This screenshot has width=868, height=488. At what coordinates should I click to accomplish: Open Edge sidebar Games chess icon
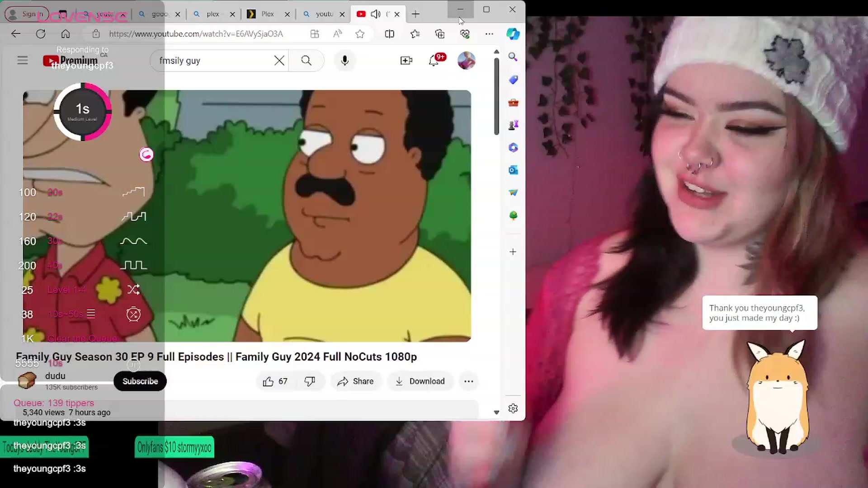pos(513,125)
